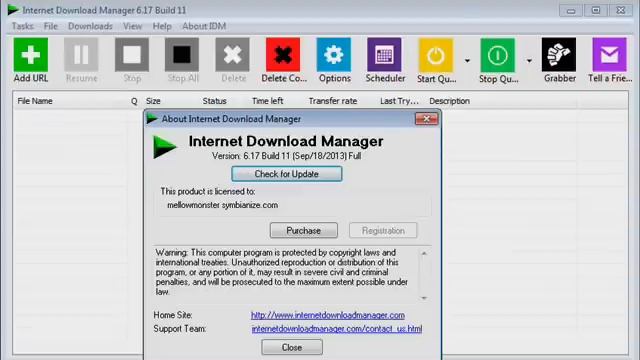The width and height of the screenshot is (640, 360).
Task: Click the Check for Update button
Action: 287,174
